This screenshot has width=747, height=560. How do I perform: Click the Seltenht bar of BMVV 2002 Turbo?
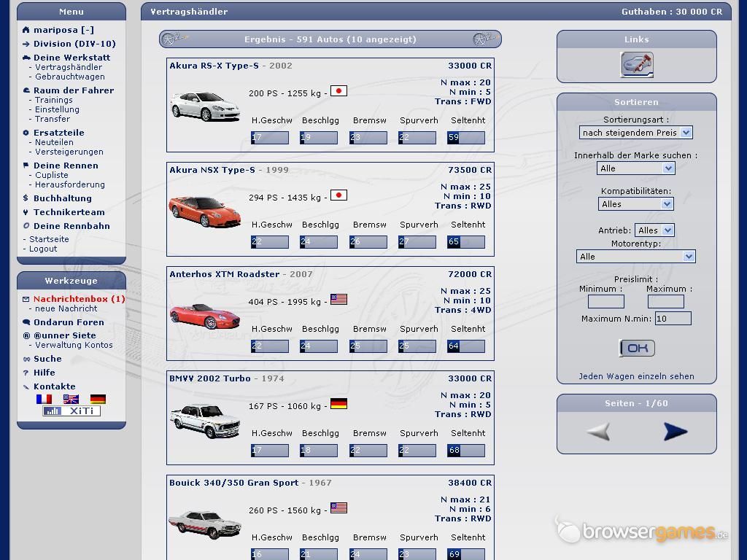click(x=466, y=451)
